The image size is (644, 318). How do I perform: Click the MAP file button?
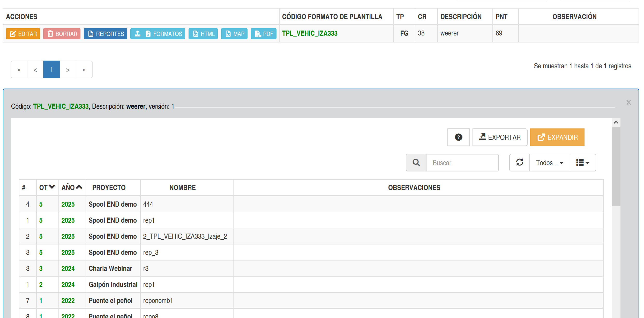click(x=234, y=34)
